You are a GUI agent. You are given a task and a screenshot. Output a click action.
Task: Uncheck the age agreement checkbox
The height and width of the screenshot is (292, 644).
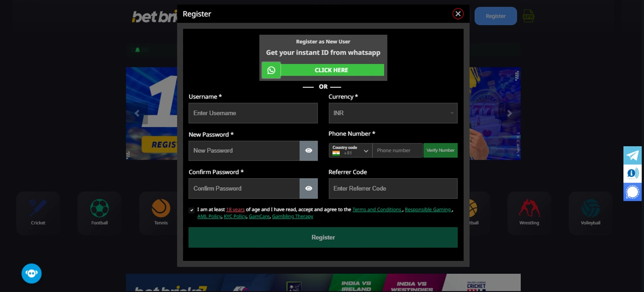click(x=192, y=210)
